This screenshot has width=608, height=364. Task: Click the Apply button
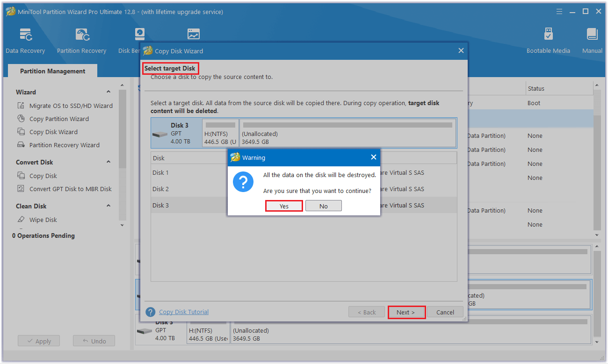39,341
